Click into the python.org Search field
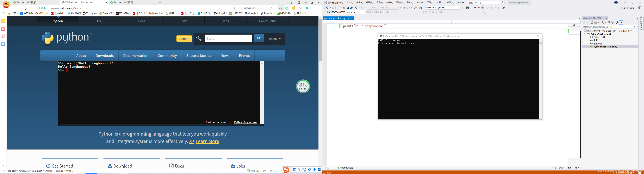Image resolution: width=644 pixels, height=174 pixels. tap(228, 38)
